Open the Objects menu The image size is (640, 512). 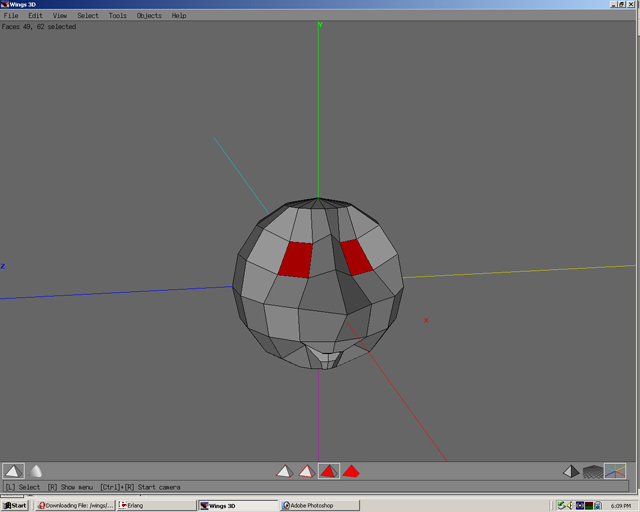pos(149,16)
